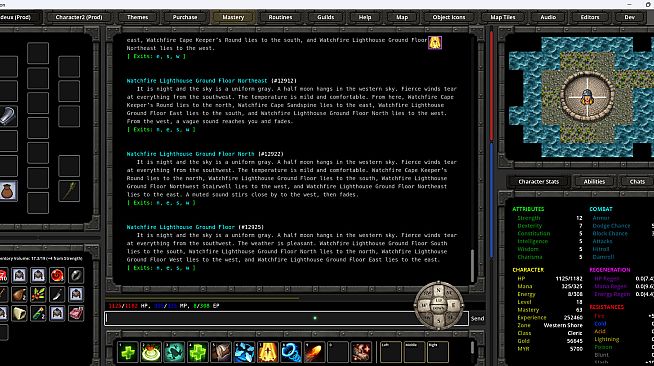The height and width of the screenshot is (366, 654).
Task: Show the Character Stats panel tab
Action: click(x=538, y=181)
